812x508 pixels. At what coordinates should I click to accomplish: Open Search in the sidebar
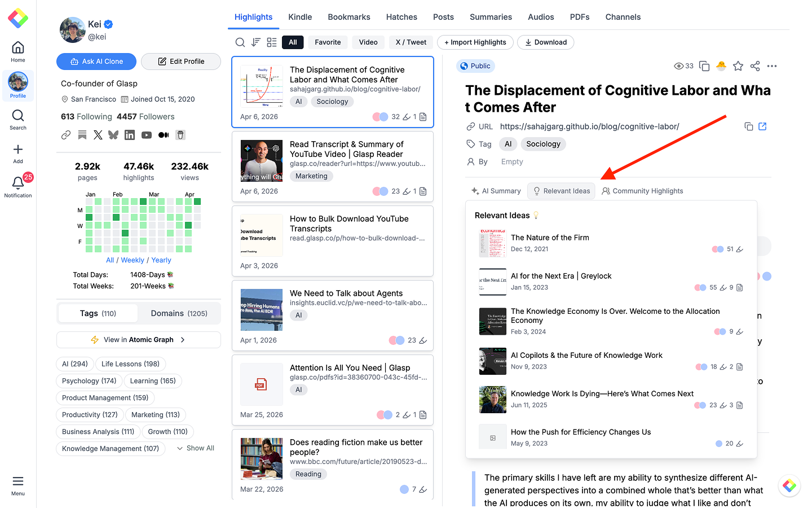[x=18, y=119]
